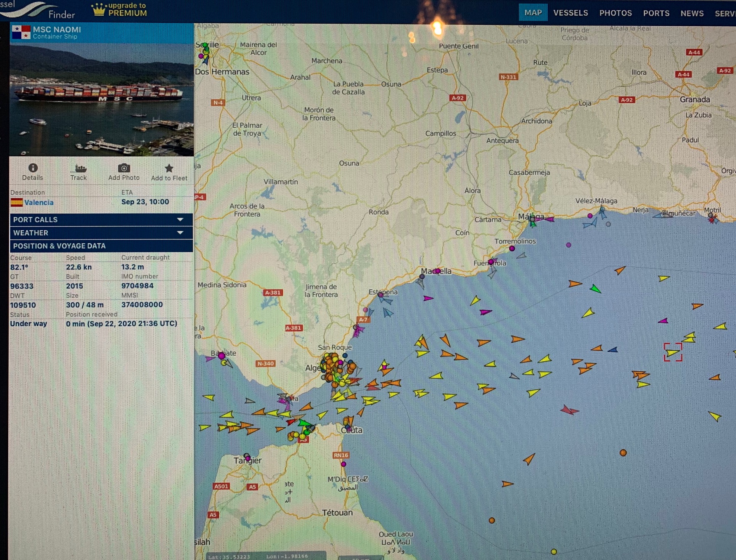Click the upgrade to PREMIUM link
Image resolution: width=736 pixels, height=560 pixels.
pos(127,10)
